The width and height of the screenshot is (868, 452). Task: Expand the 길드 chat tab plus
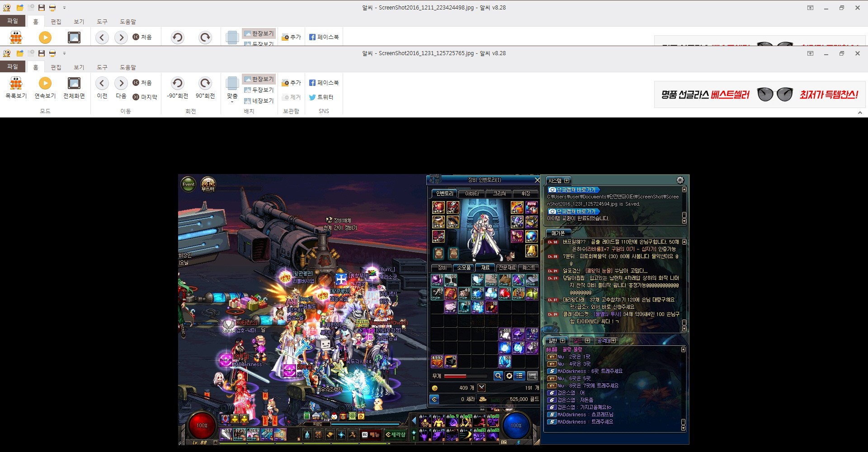coord(588,340)
